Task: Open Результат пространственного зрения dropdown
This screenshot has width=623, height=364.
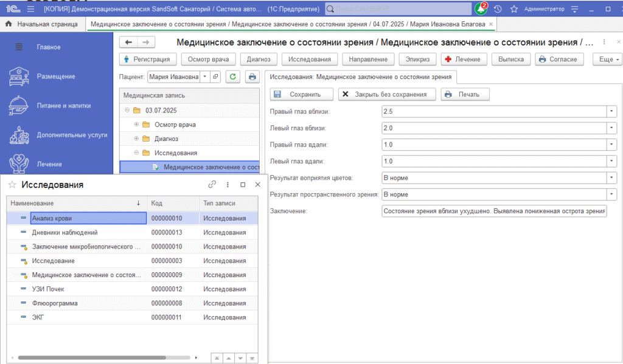Action: pos(611,194)
